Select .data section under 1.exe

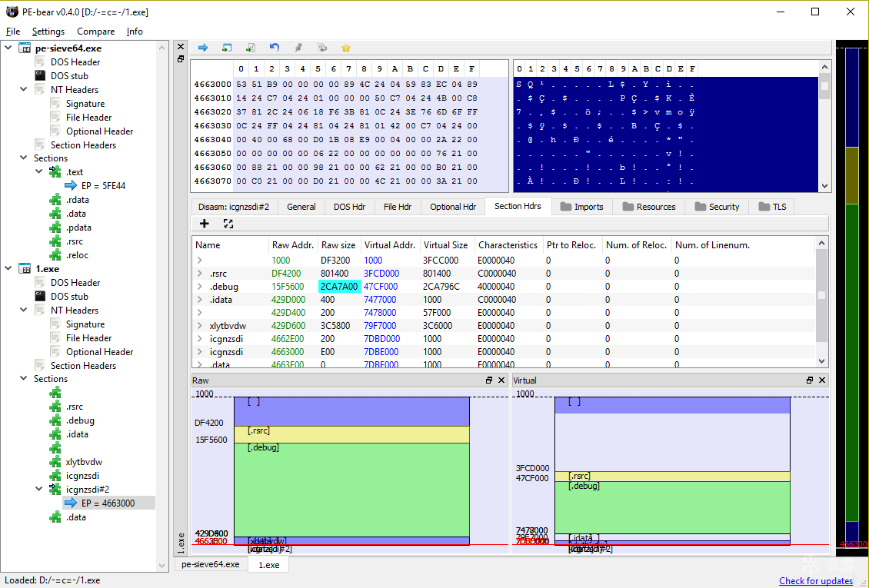click(x=76, y=517)
